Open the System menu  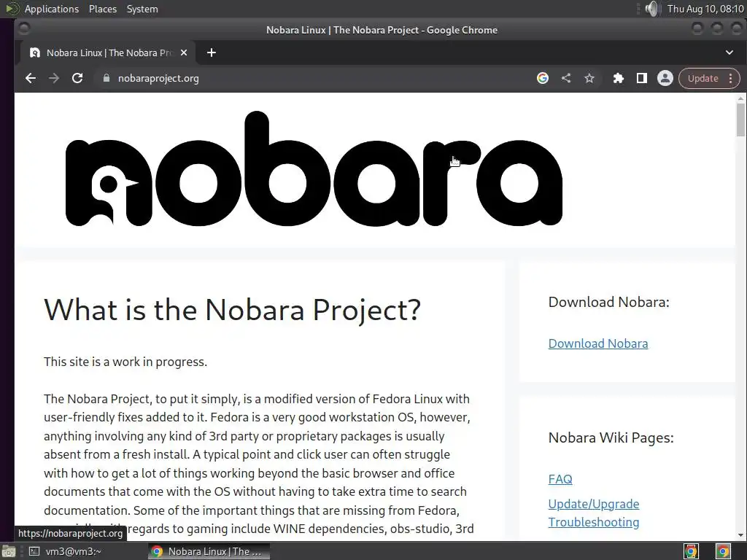tap(142, 9)
